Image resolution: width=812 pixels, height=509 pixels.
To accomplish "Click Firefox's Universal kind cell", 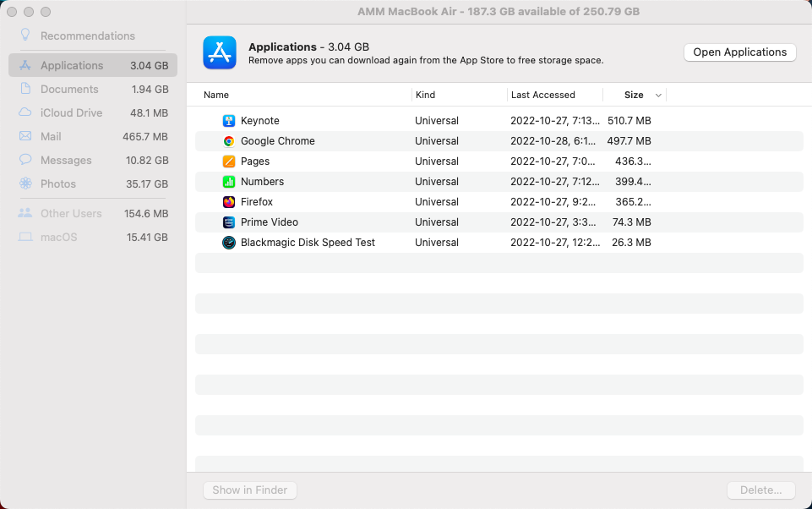I will click(x=437, y=201).
